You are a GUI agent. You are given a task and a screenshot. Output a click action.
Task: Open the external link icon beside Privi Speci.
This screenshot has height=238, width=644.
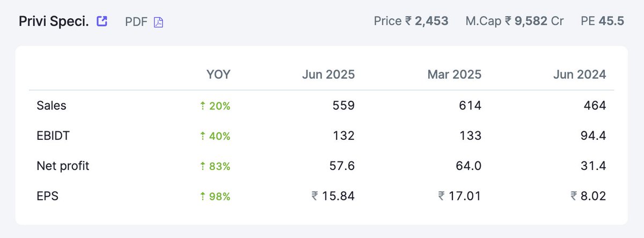(x=102, y=21)
